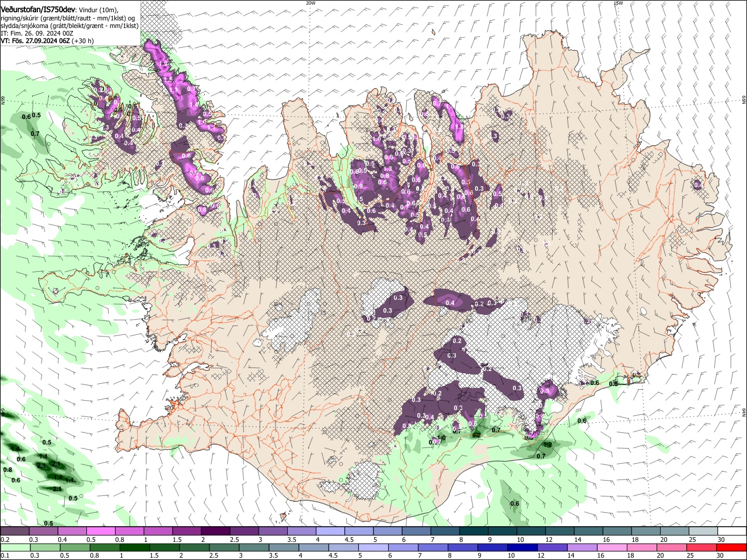Screen dimensions: 747x560
Task: Click the 9–10 swatch in lower rain legend
Action: coord(492,547)
